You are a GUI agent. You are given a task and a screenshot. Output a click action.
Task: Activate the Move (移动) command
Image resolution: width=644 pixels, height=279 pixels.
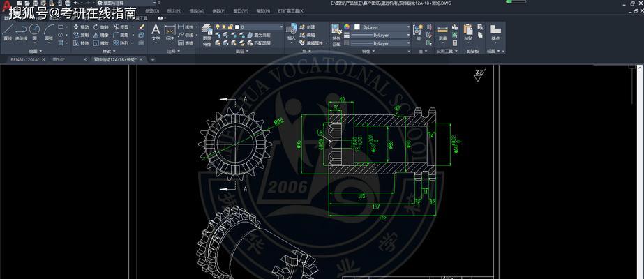click(81, 27)
